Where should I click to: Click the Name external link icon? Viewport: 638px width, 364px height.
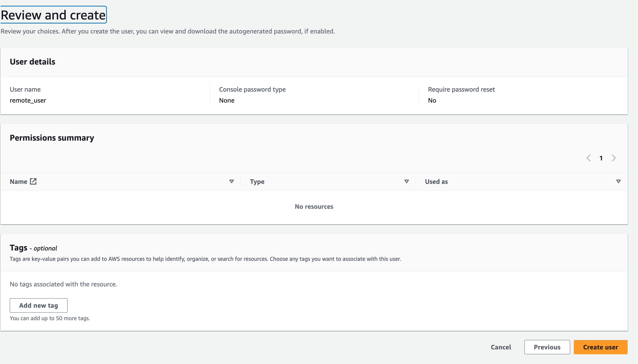33,181
